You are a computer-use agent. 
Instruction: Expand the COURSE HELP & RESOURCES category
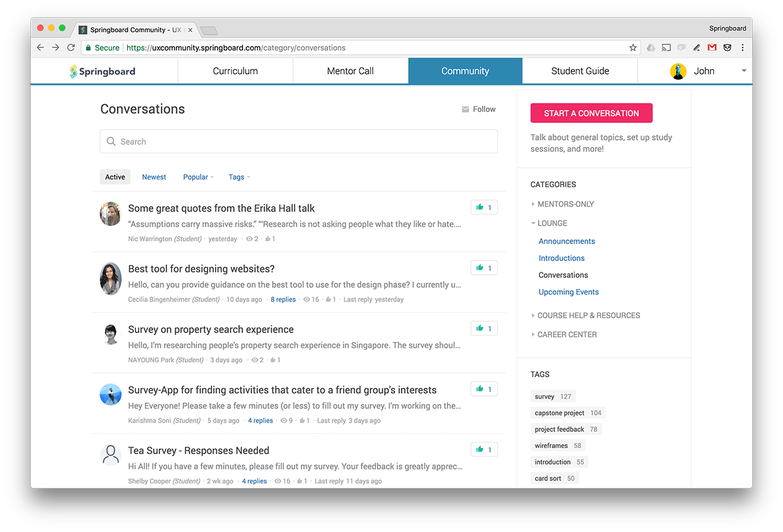click(588, 315)
